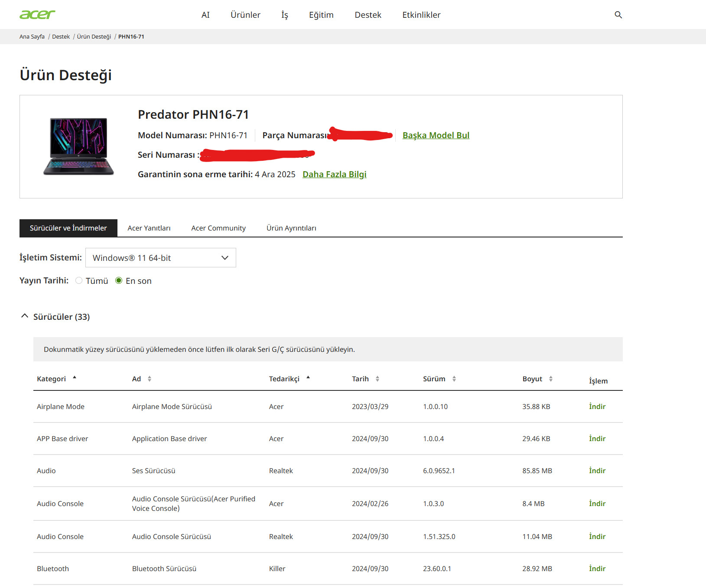This screenshot has width=706, height=588.
Task: Download the Application Base driver
Action: pyautogui.click(x=597, y=439)
